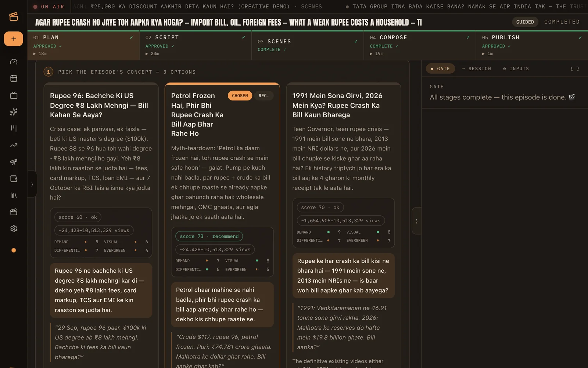This screenshot has height=368, width=588.
Task: Click the orange status dot in sidebar
Action: tap(14, 250)
